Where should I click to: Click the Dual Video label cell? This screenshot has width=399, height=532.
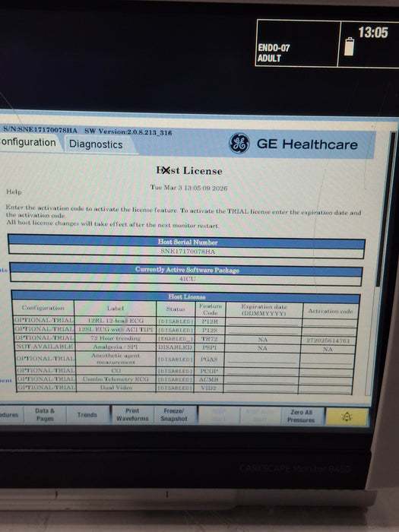pyautogui.click(x=116, y=387)
